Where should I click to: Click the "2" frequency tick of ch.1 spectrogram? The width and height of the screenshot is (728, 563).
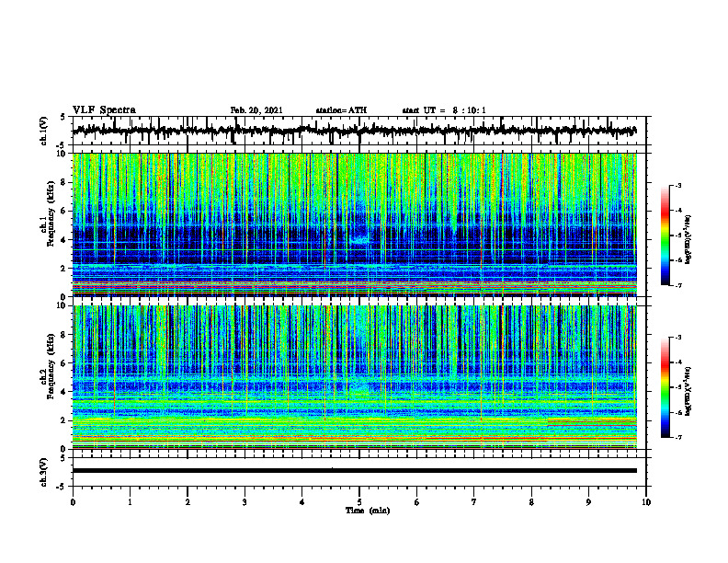pyautogui.click(x=64, y=269)
